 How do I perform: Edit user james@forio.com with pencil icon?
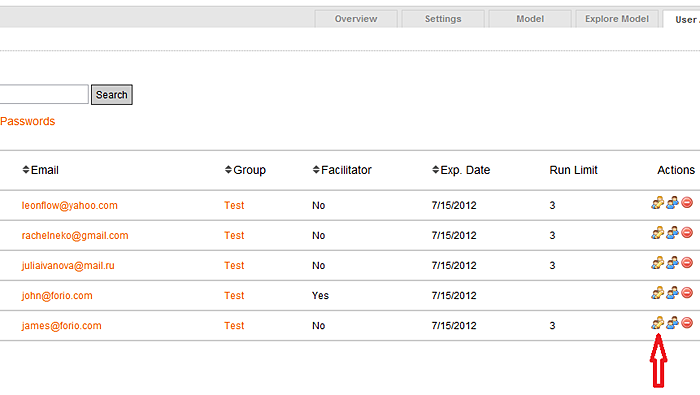657,323
